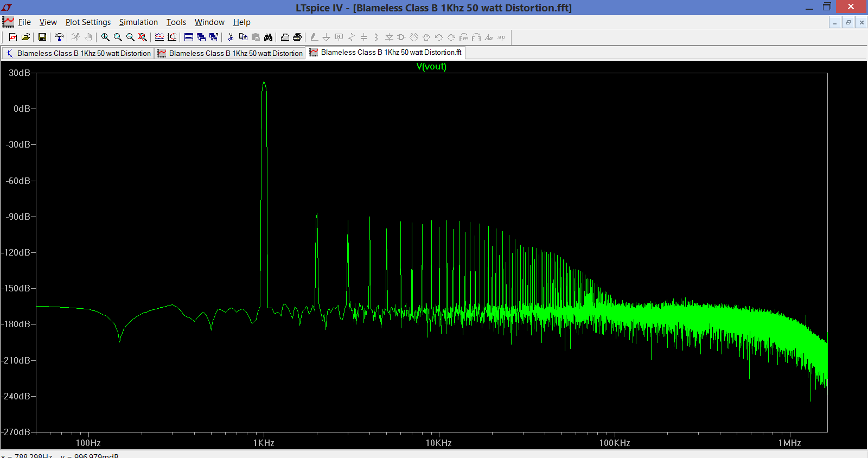Click the Print icon

(x=297, y=37)
